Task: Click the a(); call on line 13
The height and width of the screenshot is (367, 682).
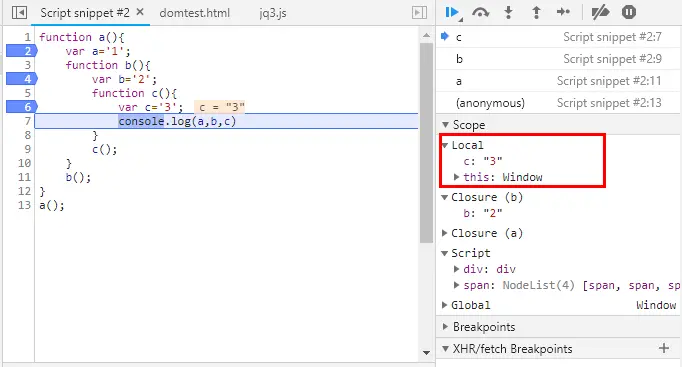Action: click(x=52, y=205)
